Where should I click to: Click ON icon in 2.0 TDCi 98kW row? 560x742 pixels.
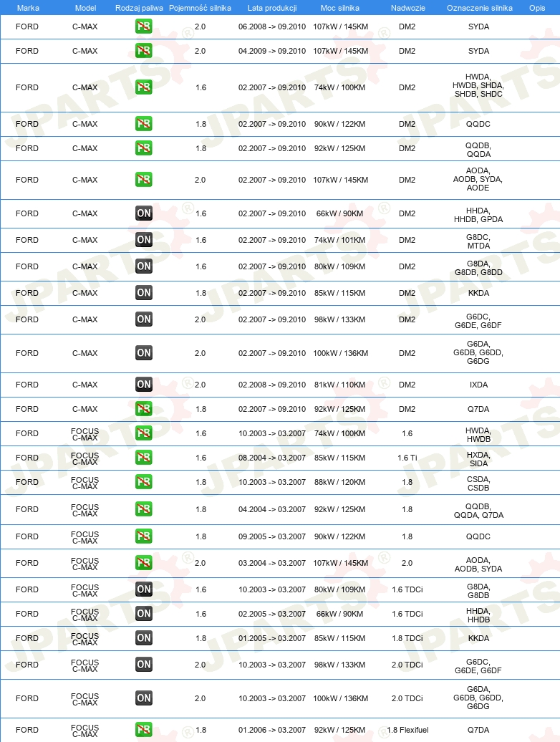point(144,665)
